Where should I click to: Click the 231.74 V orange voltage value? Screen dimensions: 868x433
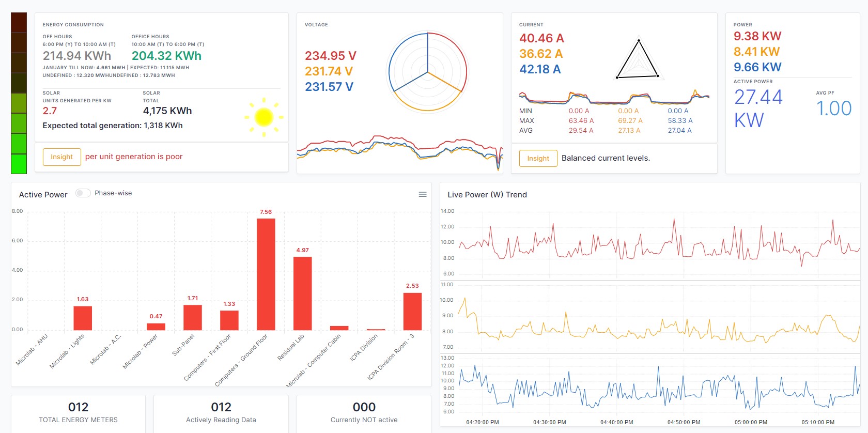[x=329, y=71]
